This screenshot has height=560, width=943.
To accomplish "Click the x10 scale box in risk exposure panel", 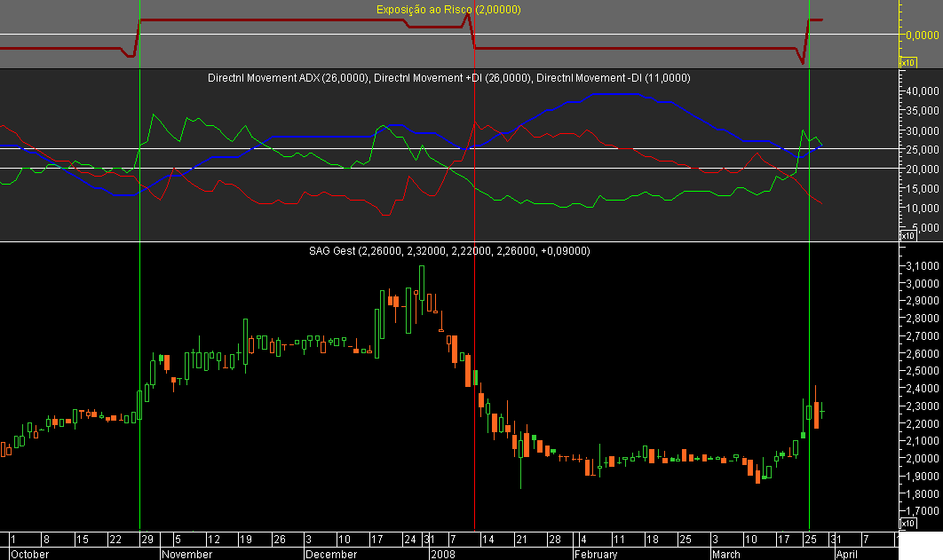I will [x=907, y=62].
